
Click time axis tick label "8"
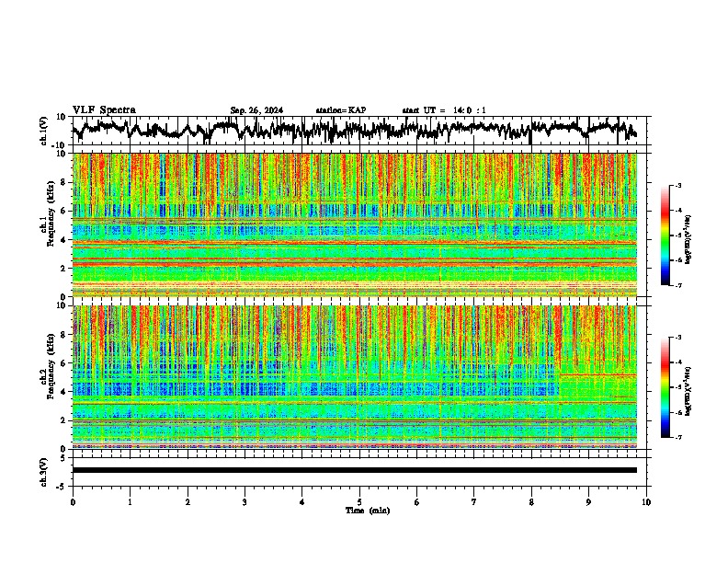531,502
